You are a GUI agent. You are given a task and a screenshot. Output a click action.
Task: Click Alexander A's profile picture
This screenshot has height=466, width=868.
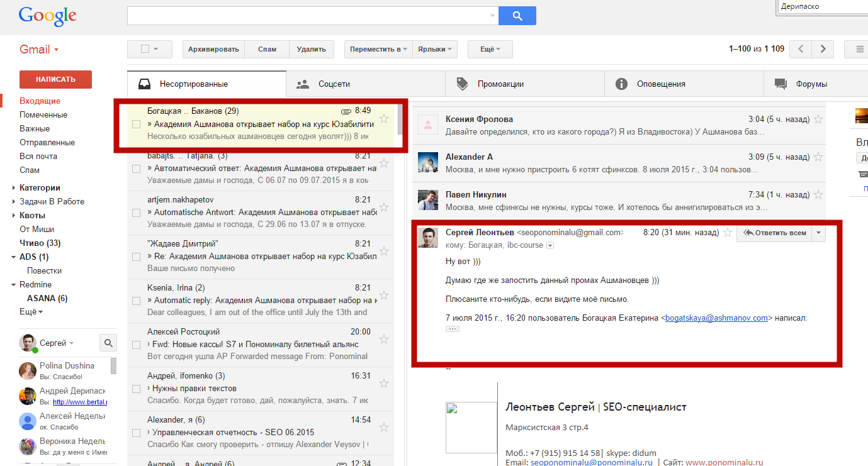tap(428, 162)
